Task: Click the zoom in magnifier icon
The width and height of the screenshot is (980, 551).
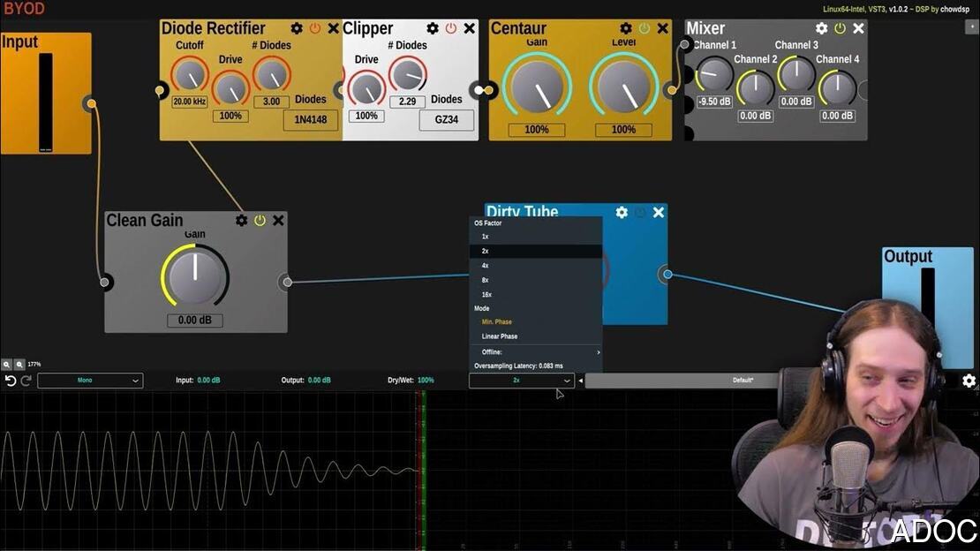Action: tap(6, 365)
